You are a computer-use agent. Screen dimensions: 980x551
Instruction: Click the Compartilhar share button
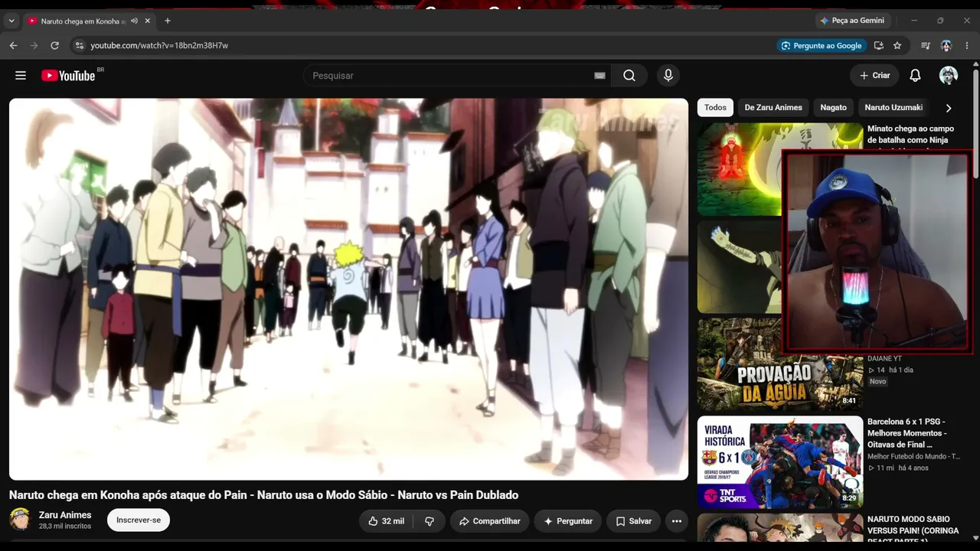tap(489, 521)
